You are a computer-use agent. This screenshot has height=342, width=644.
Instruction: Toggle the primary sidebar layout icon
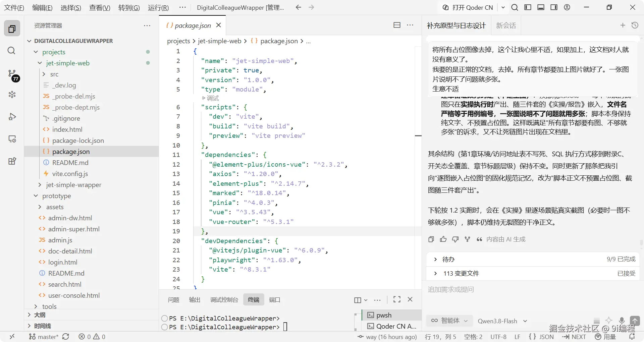528,7
